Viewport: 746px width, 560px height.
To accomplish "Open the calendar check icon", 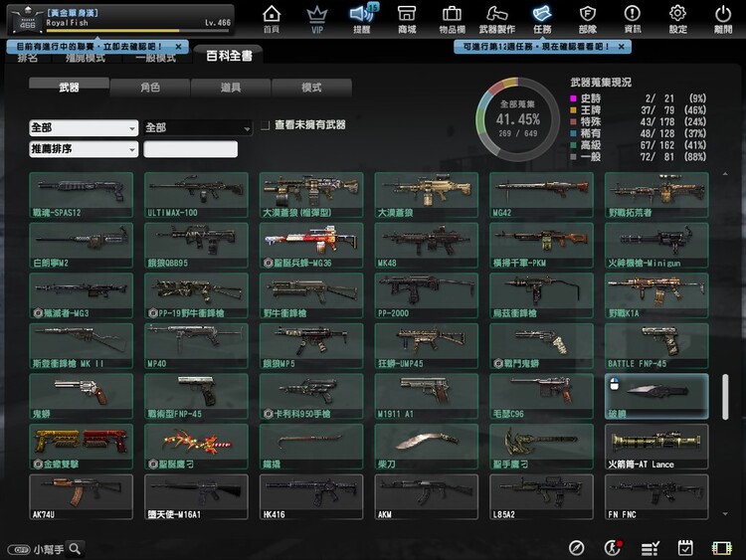I will (685, 548).
